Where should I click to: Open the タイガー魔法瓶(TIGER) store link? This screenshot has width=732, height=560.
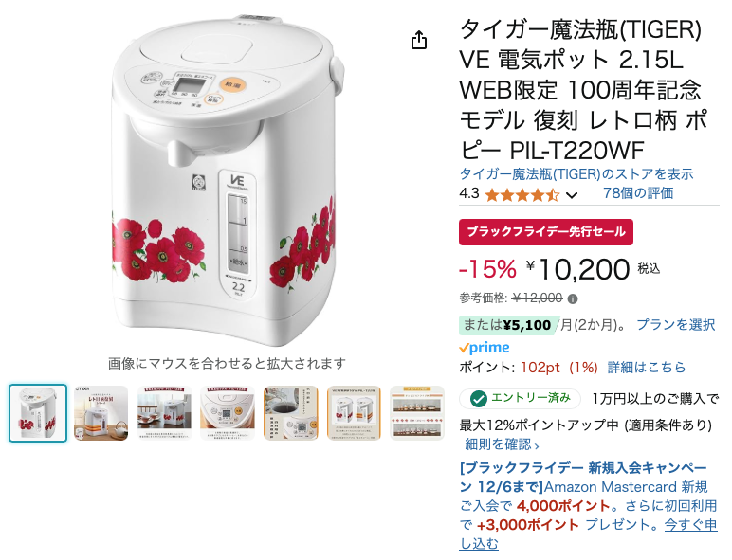tap(576, 174)
